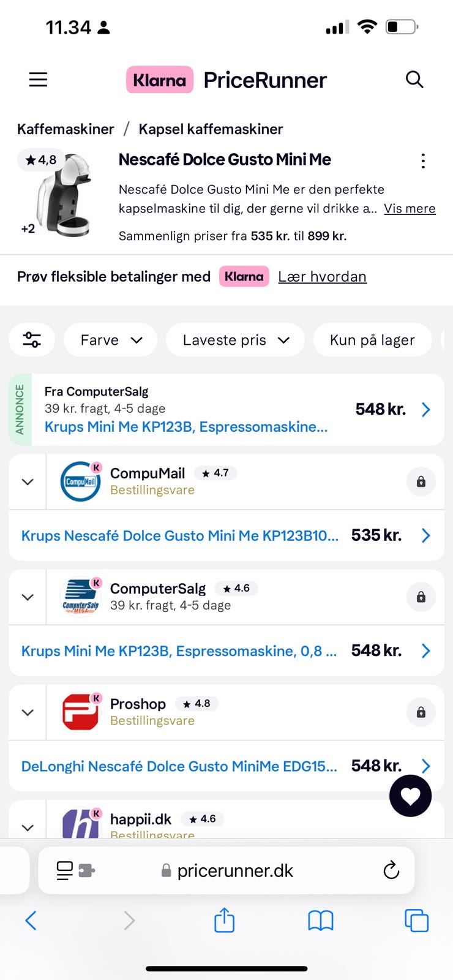Open the Dolce Gusto product thumbnail
This screenshot has height=980, width=453.
click(61, 196)
